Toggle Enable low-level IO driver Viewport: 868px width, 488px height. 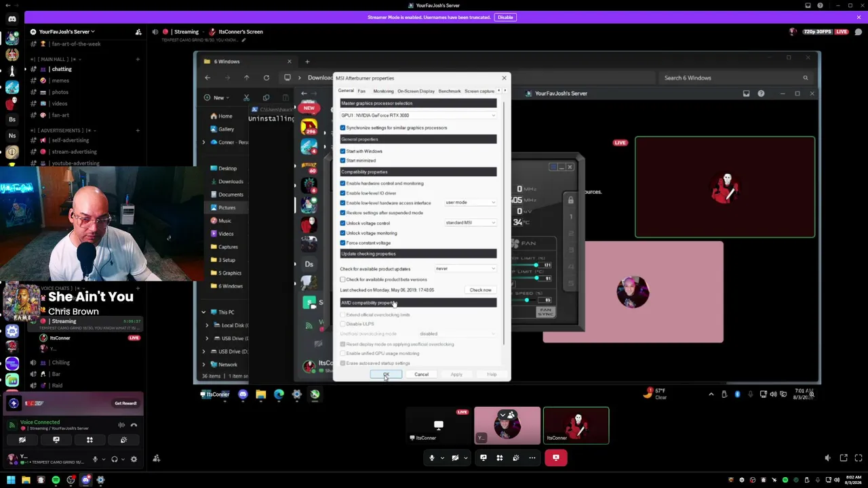tap(342, 193)
